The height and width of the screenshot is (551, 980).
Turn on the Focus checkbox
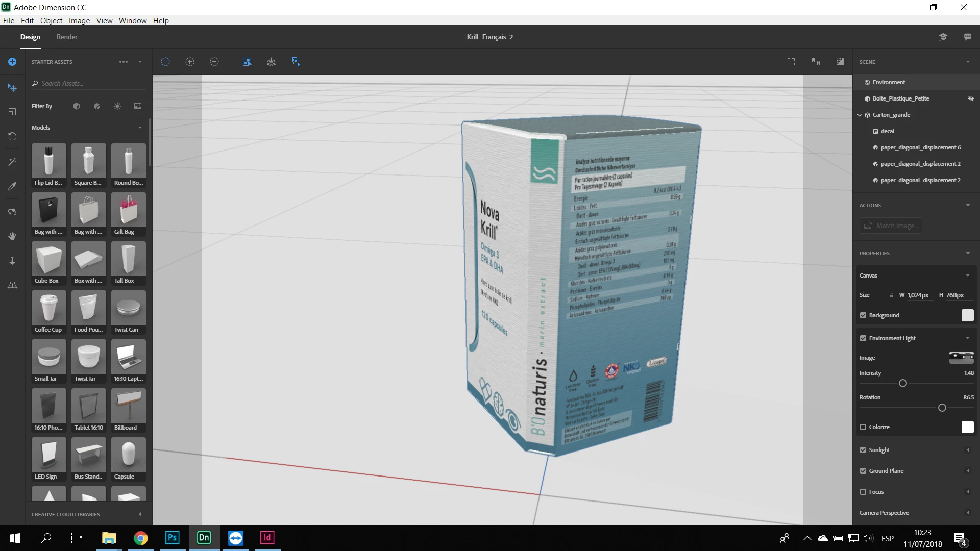click(863, 492)
